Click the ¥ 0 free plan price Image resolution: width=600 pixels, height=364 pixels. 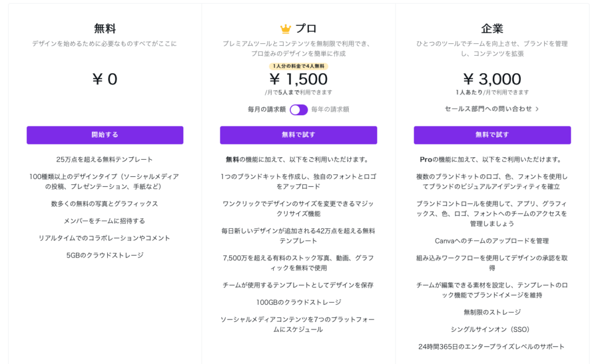[x=105, y=79]
